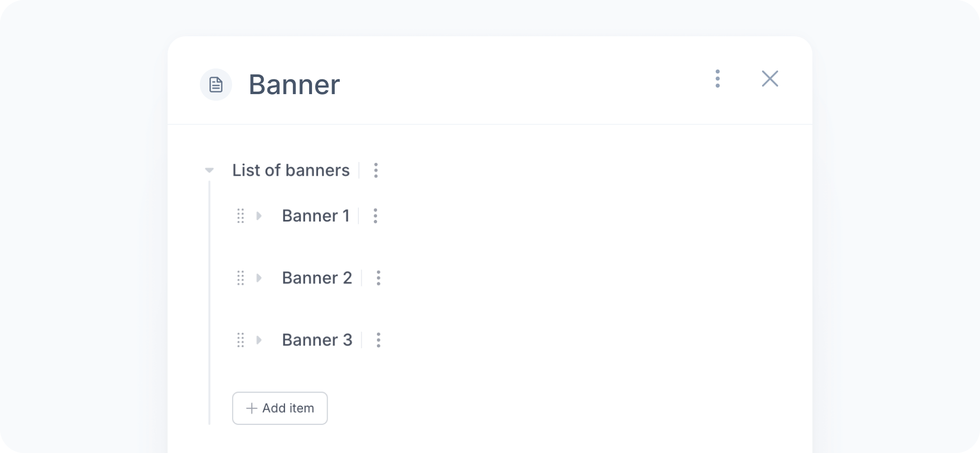Open the Banner panel more options menu
Image resolution: width=980 pixels, height=453 pixels.
(x=717, y=79)
